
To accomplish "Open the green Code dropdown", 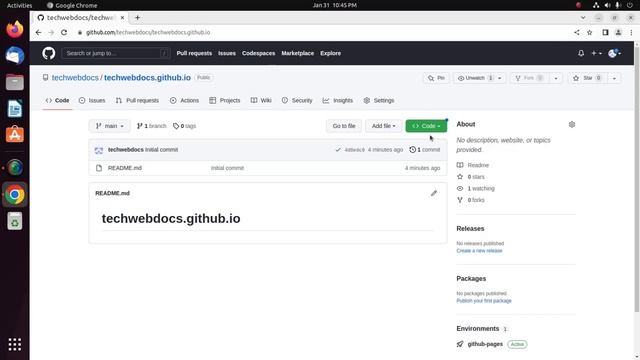I will pos(426,126).
